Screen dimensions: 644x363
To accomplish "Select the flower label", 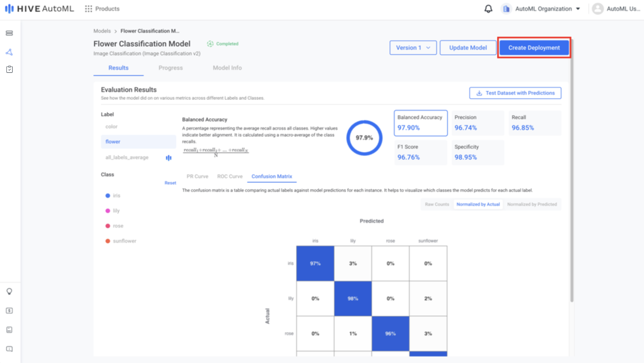I will [x=138, y=142].
